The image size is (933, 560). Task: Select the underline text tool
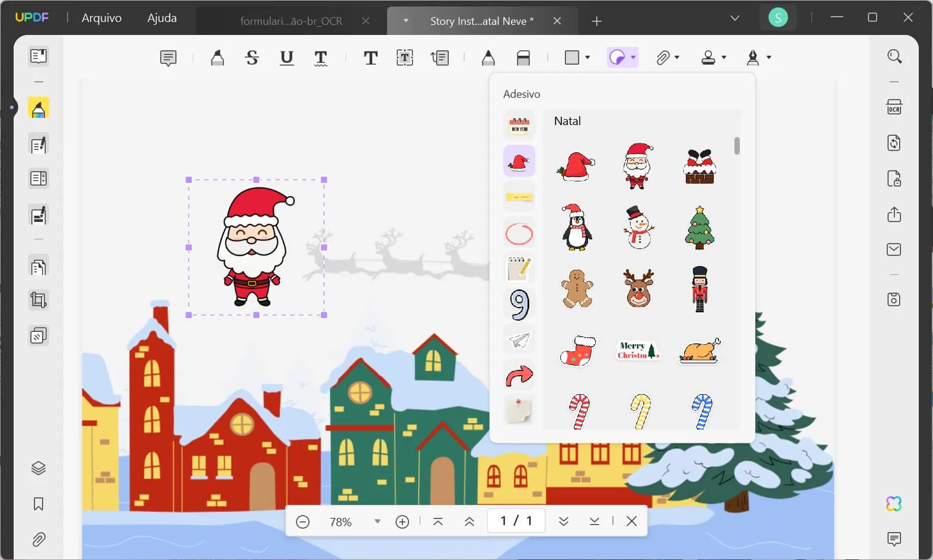(287, 58)
